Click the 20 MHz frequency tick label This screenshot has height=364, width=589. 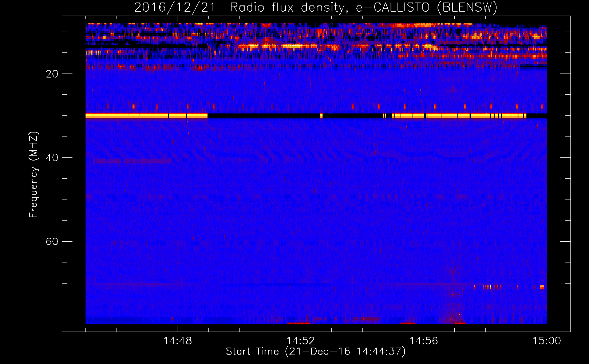[52, 74]
